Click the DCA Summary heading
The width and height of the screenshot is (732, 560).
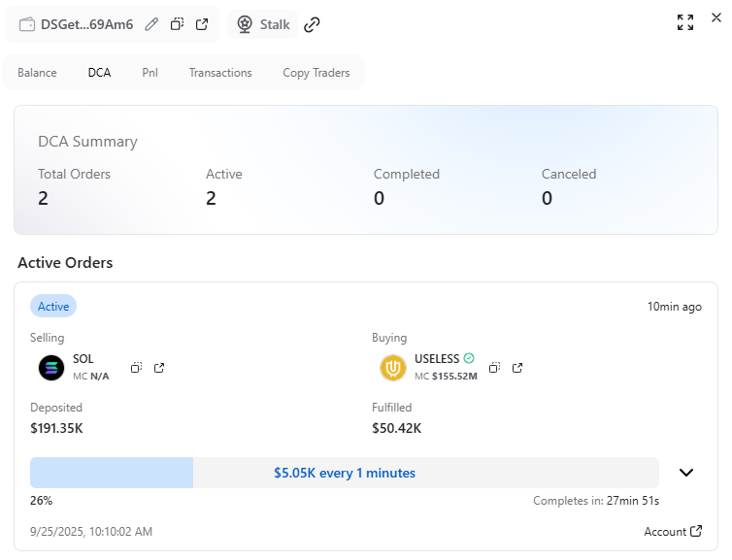coord(87,142)
